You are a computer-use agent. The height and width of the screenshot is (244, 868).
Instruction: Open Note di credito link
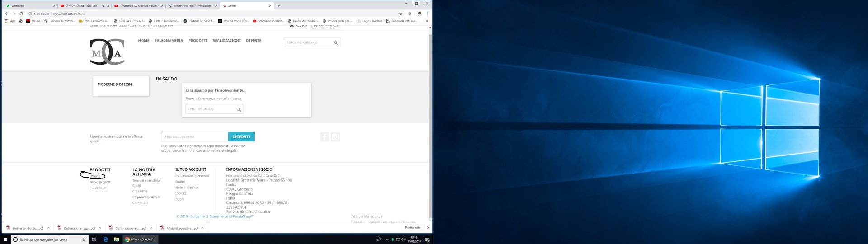tap(186, 188)
